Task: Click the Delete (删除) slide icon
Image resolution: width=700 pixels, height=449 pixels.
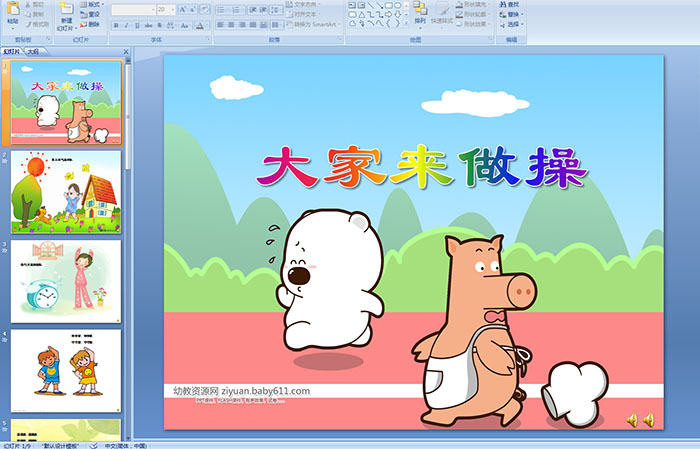Action: (83, 24)
